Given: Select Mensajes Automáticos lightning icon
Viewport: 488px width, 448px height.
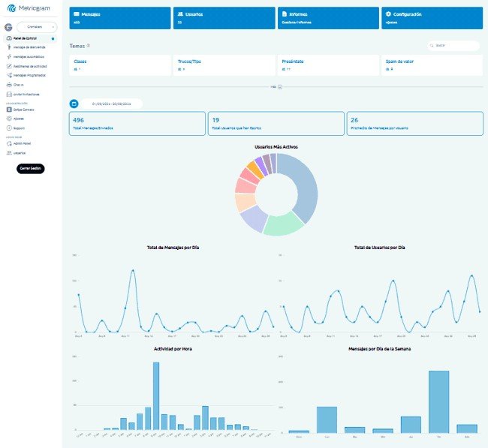Looking at the screenshot, I should [x=8, y=56].
